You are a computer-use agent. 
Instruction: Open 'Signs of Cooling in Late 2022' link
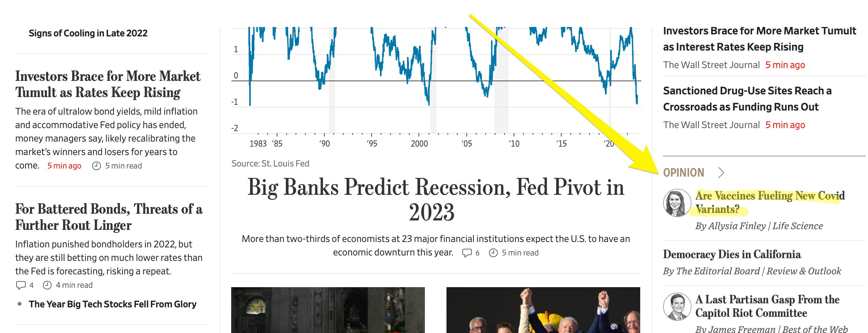point(88,33)
